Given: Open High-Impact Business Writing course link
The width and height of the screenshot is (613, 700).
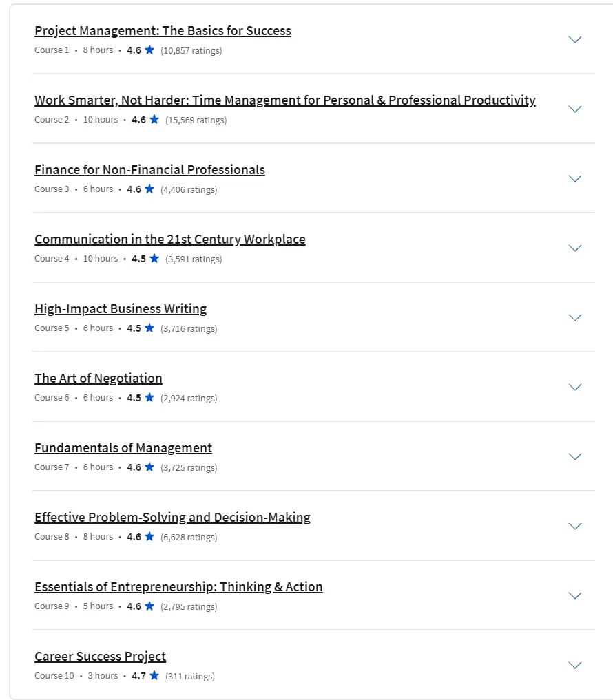Looking at the screenshot, I should (121, 309).
